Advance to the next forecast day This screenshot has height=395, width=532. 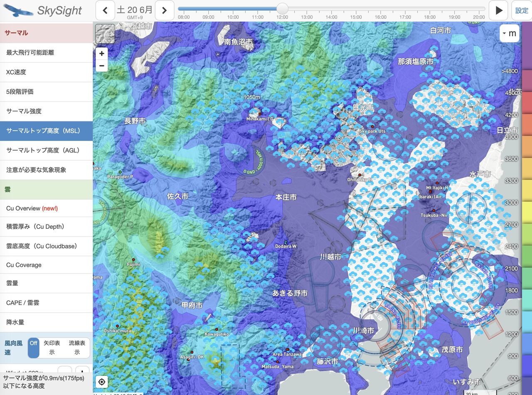(x=165, y=10)
